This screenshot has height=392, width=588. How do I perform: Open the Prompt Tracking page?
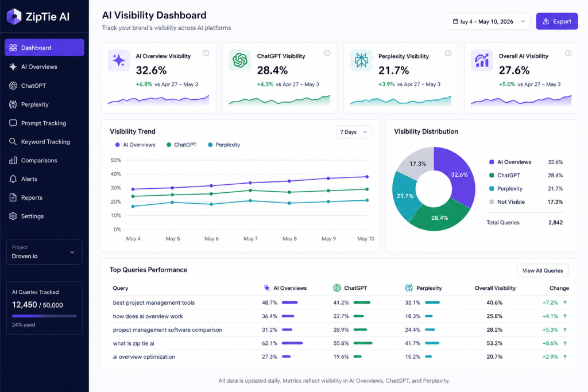coord(44,123)
